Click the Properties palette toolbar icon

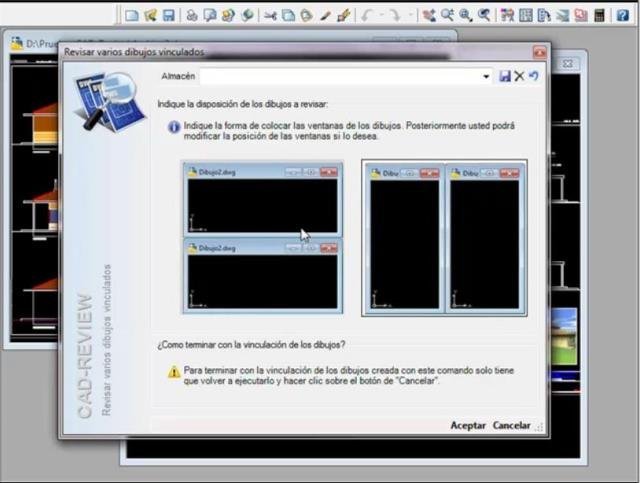click(507, 16)
